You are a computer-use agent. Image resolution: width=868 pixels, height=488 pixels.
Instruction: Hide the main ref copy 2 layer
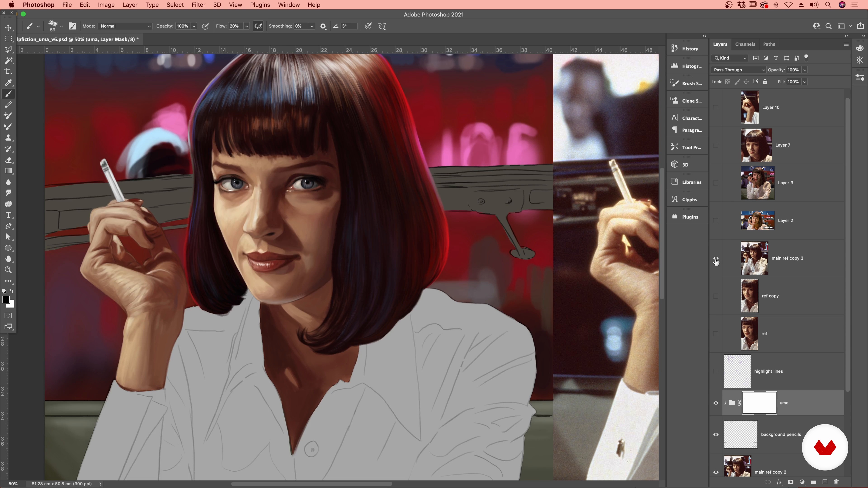click(716, 472)
